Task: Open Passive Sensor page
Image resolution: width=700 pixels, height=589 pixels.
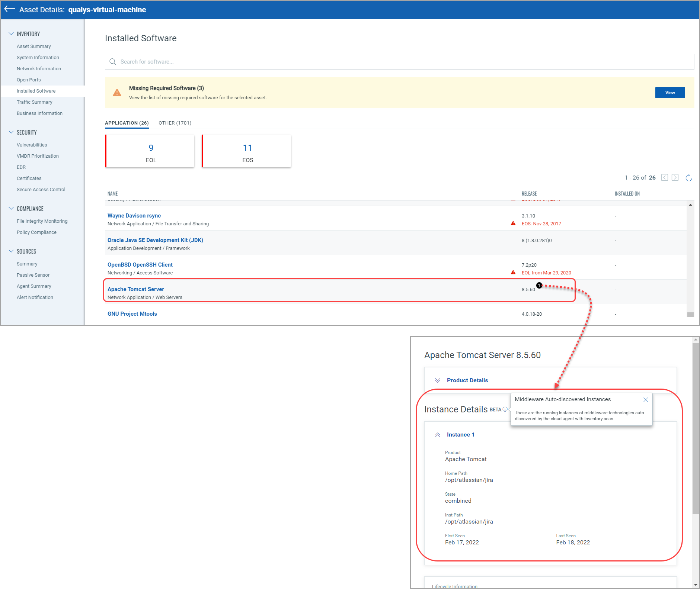Action: tap(33, 275)
